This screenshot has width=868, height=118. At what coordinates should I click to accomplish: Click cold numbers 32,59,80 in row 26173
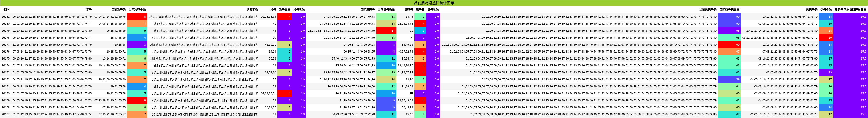(x=270, y=72)
